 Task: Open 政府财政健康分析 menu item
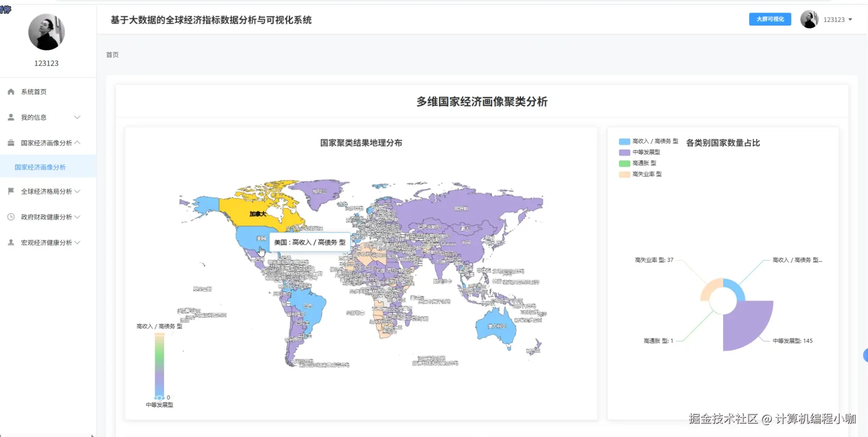pos(48,216)
